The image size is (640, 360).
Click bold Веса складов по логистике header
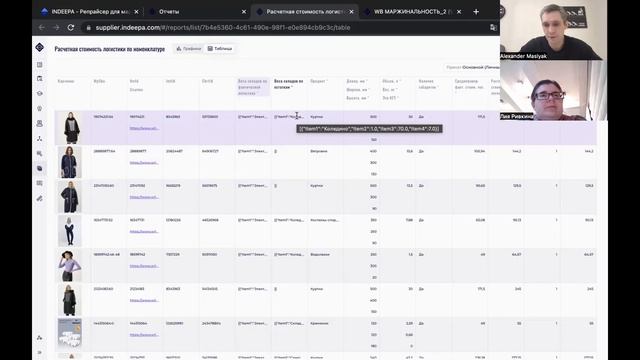point(289,84)
